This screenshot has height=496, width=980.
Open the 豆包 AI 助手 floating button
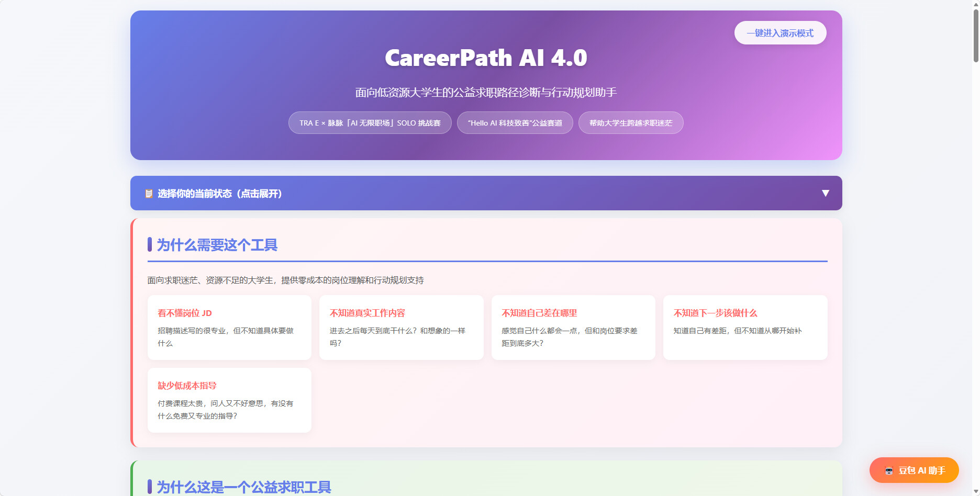coord(914,470)
